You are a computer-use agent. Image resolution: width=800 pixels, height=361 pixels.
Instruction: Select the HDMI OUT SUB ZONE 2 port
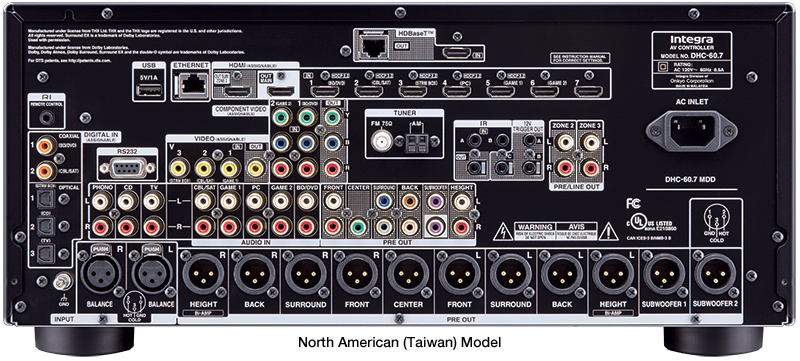pyautogui.click(x=238, y=92)
